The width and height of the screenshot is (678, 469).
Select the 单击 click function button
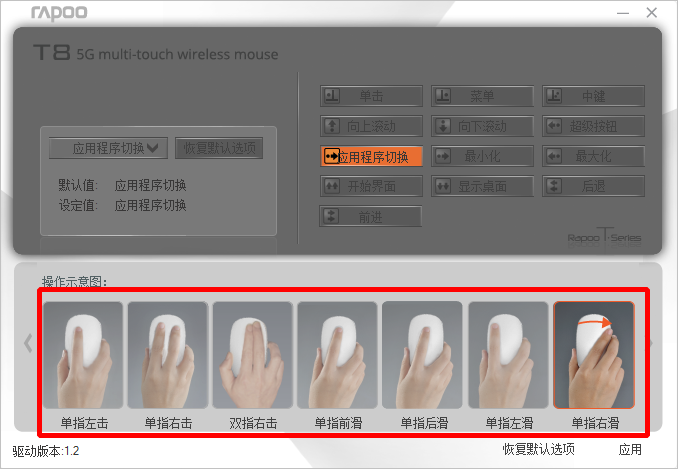pyautogui.click(x=371, y=96)
